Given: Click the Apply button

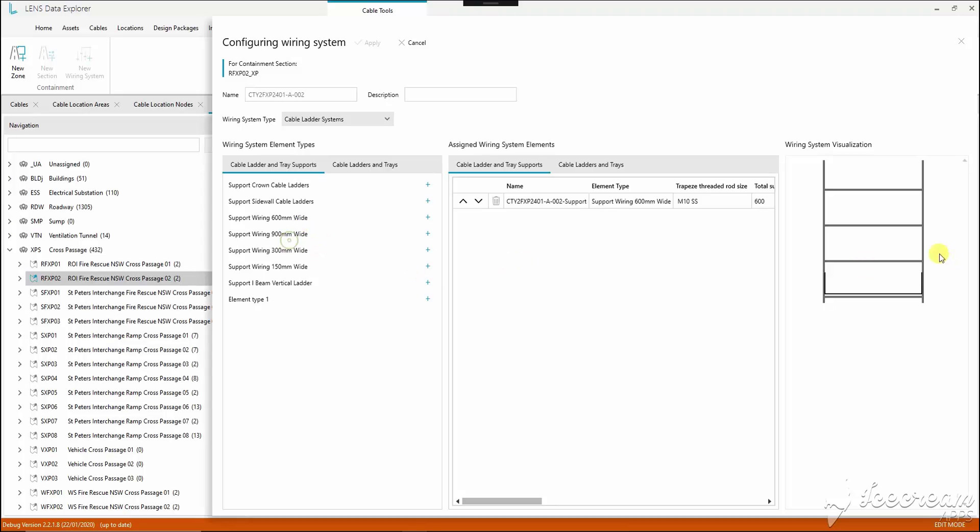Looking at the screenshot, I should click(367, 43).
